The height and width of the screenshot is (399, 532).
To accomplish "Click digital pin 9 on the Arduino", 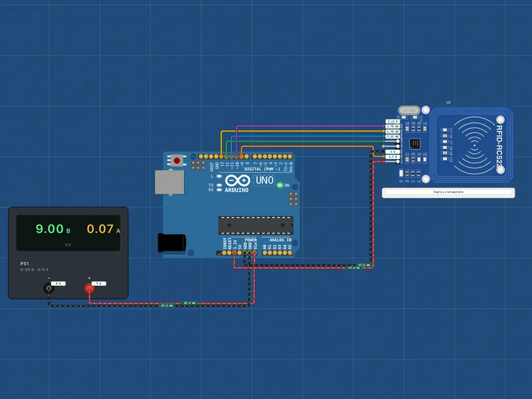I will [x=241, y=156].
